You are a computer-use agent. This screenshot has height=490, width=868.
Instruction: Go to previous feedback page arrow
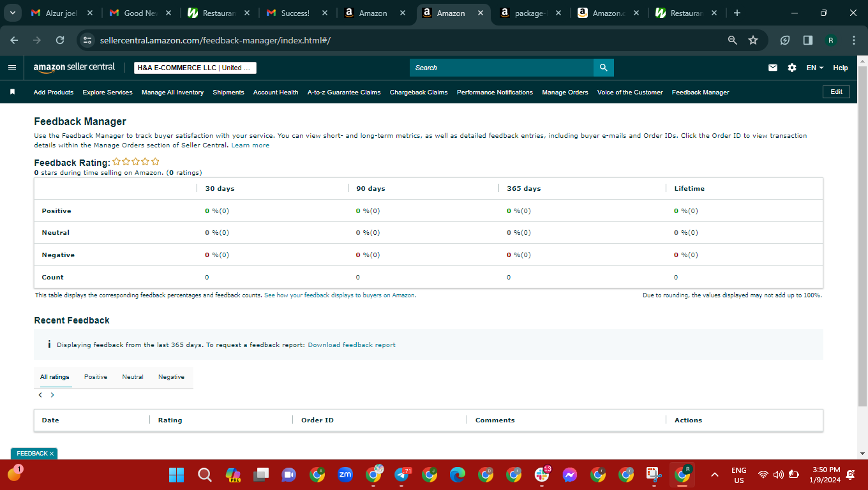(40, 395)
